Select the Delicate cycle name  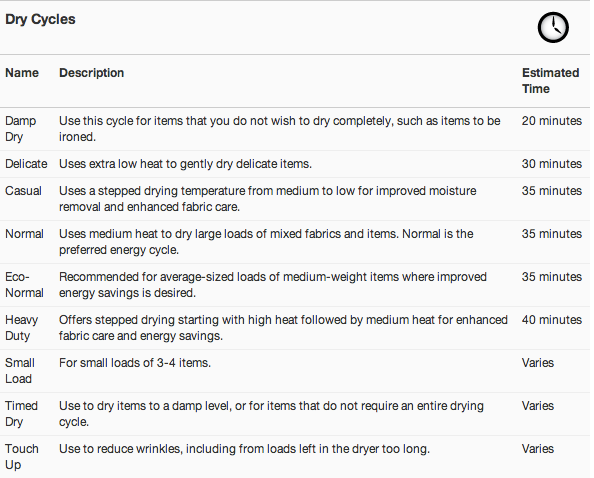26,164
